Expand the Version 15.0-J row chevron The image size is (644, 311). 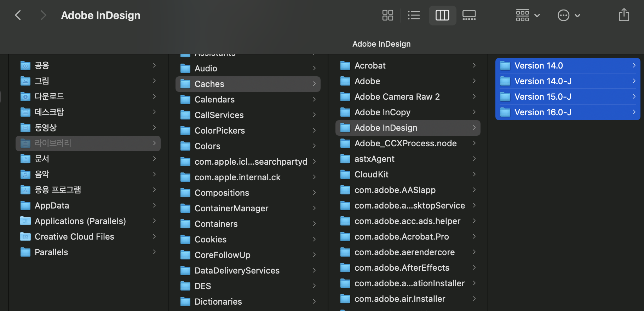634,96
